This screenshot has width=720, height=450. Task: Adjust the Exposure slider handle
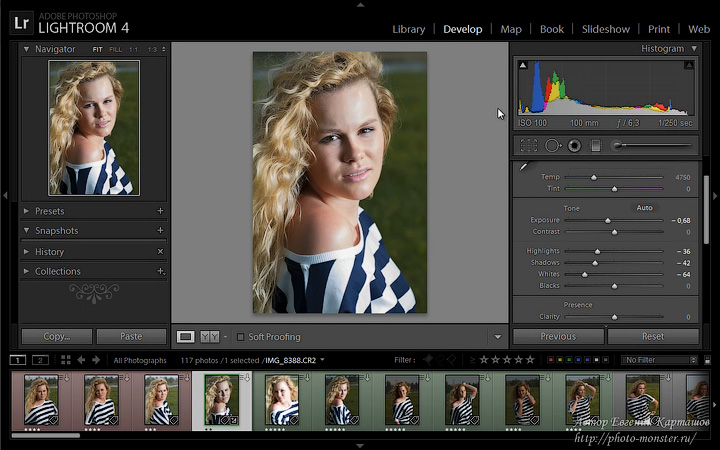[608, 221]
